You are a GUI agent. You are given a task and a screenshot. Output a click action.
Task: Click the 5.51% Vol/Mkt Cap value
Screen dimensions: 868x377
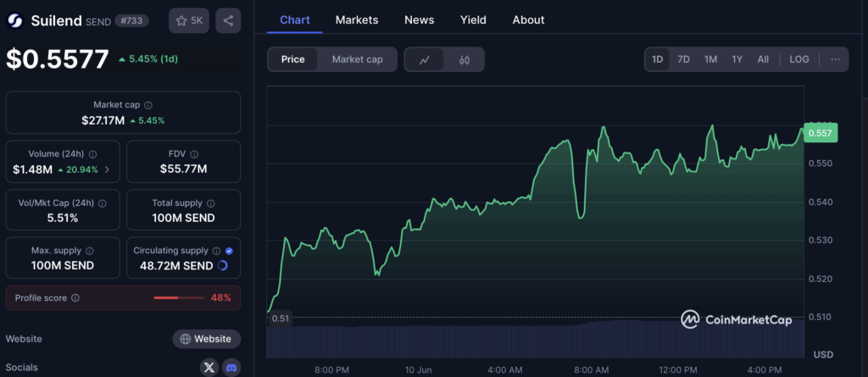(x=63, y=218)
